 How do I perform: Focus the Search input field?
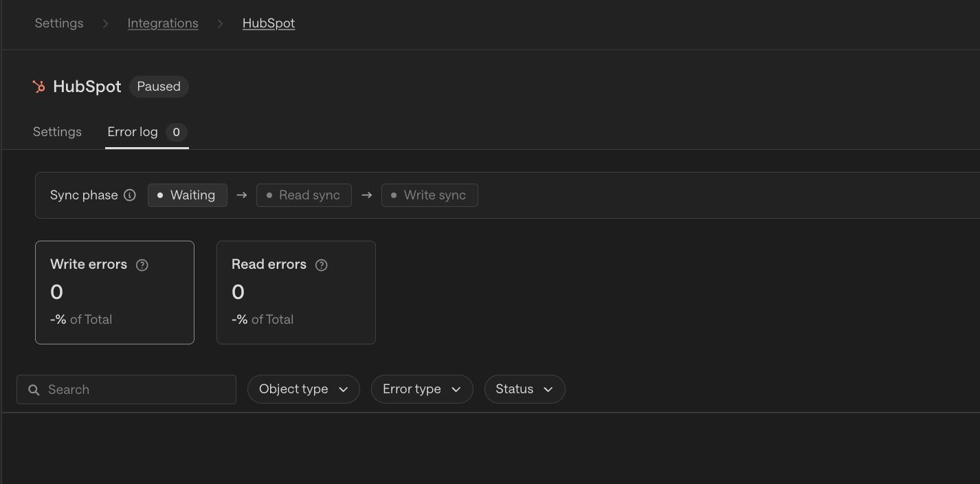click(x=126, y=390)
